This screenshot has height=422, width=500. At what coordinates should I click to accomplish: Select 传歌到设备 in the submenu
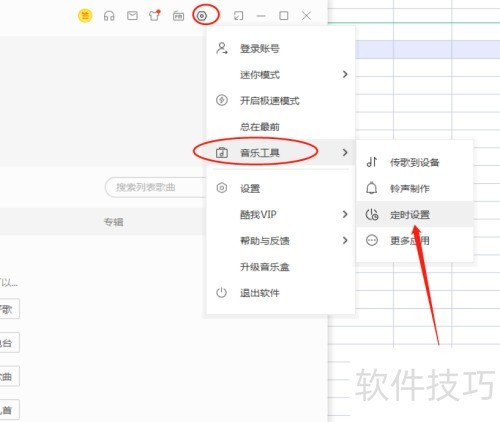click(x=415, y=162)
